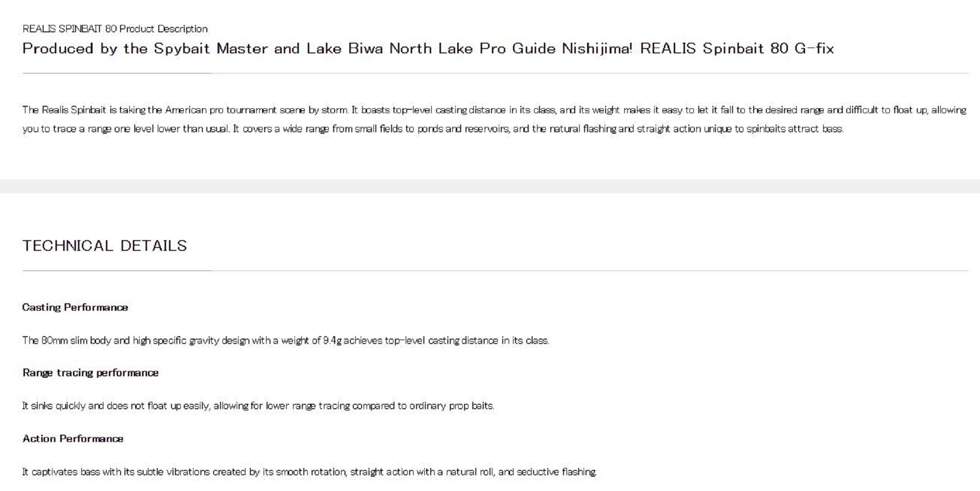This screenshot has width=980, height=491.
Task: Click the "Casting Performance" subheading
Action: click(75, 308)
